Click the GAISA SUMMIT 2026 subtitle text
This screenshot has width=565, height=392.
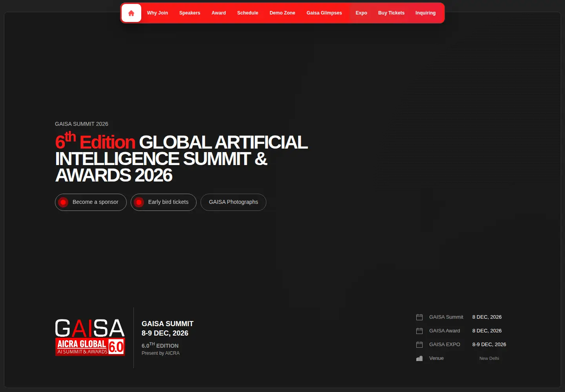82,124
